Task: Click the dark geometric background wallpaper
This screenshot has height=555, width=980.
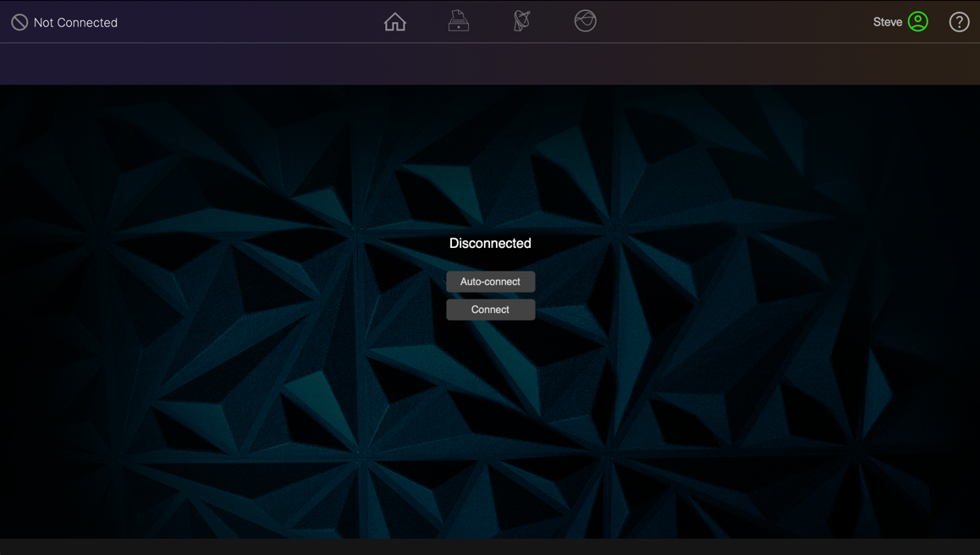Action: tap(212, 406)
